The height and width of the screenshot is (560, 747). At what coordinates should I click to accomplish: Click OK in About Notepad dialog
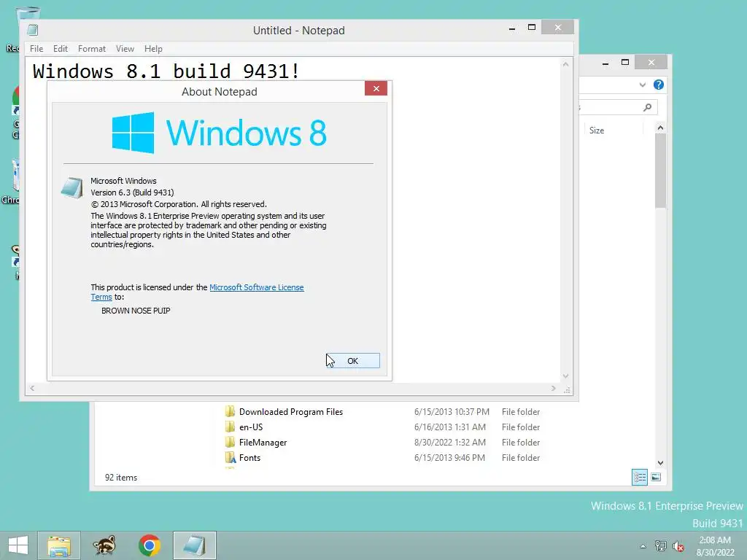coord(352,360)
